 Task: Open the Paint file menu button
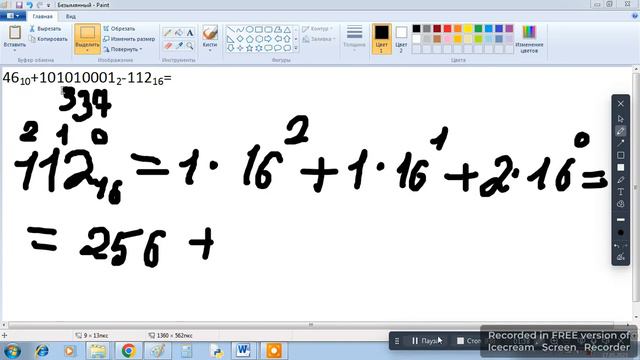pyautogui.click(x=12, y=16)
